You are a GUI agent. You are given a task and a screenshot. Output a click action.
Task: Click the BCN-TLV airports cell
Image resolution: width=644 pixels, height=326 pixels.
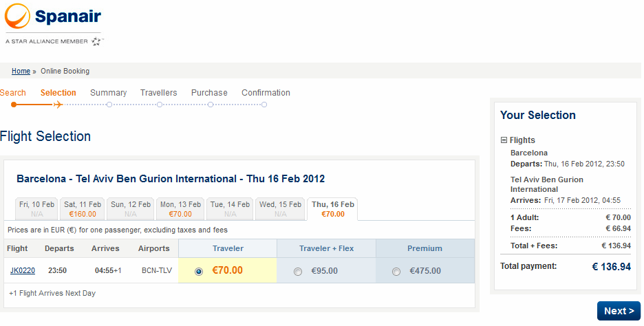tap(157, 270)
